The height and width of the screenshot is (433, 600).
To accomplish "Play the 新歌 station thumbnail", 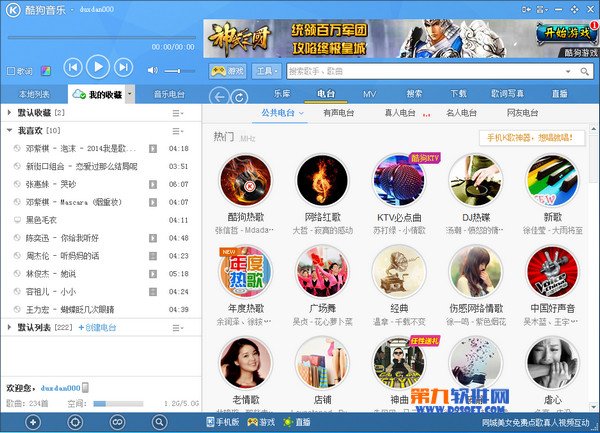I will [x=552, y=181].
